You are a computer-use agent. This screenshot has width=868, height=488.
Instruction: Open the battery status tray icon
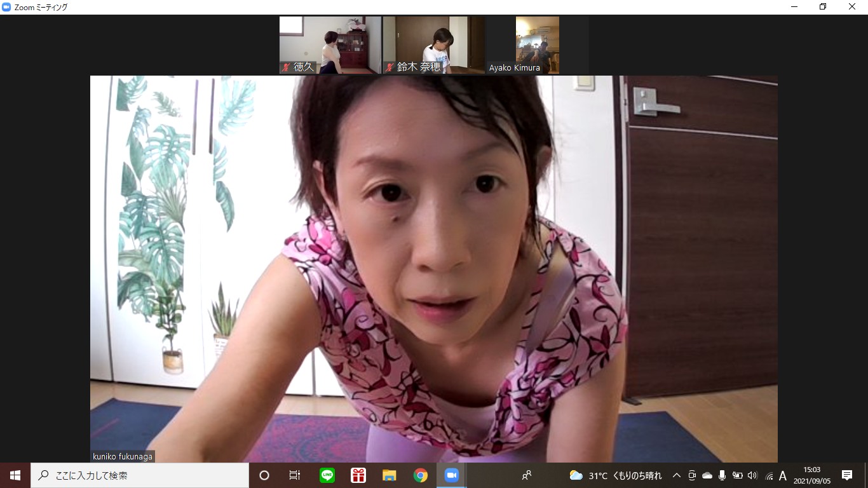tap(738, 475)
